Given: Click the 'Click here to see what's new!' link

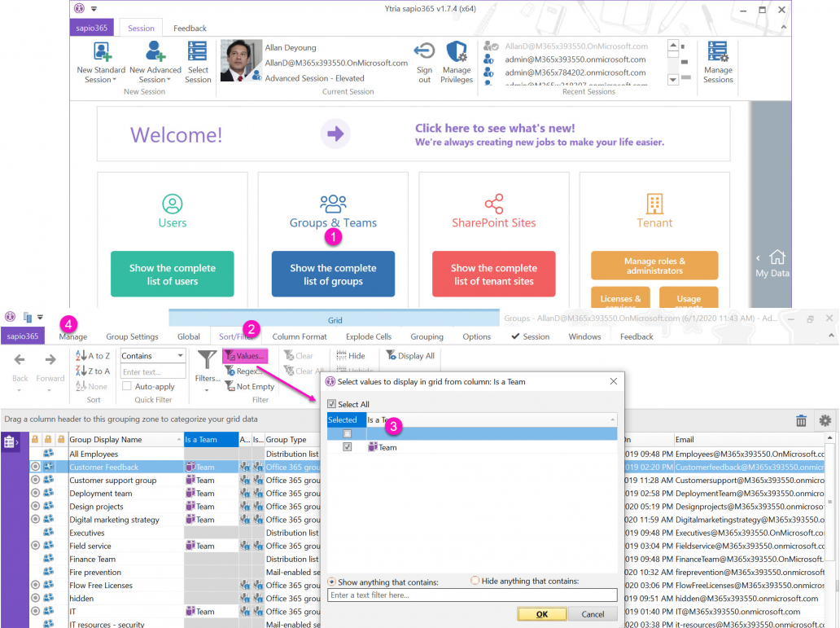Looking at the screenshot, I should pos(494,128).
